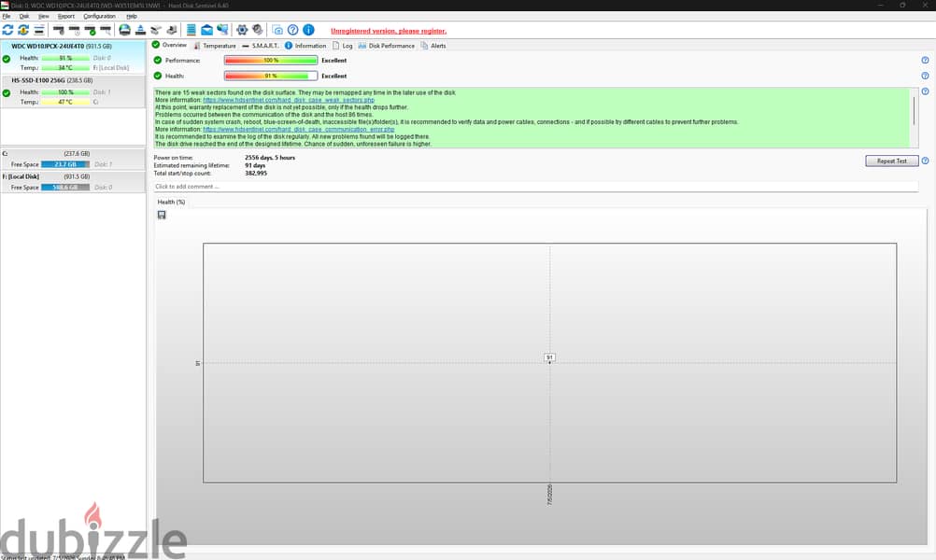Open the Configuration menu
936x560 pixels.
tap(99, 16)
